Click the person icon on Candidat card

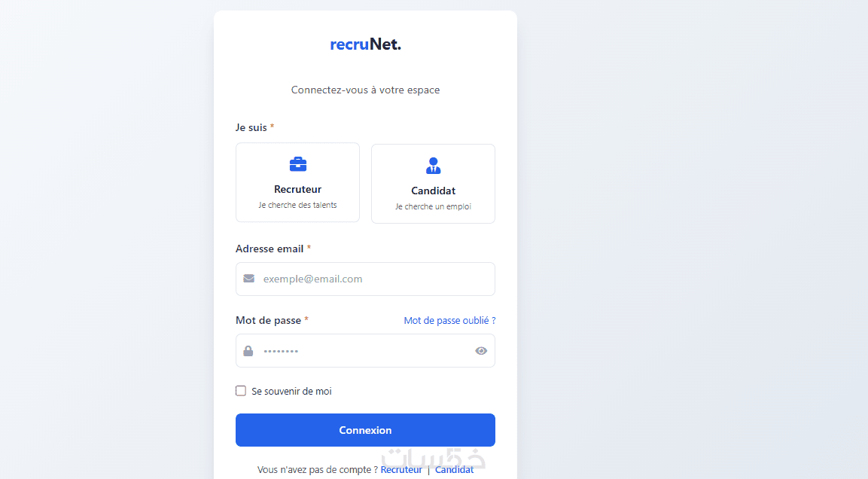click(x=433, y=166)
